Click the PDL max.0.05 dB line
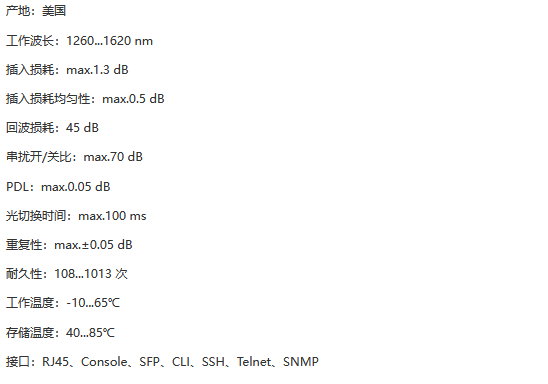548x384 pixels. 58,187
